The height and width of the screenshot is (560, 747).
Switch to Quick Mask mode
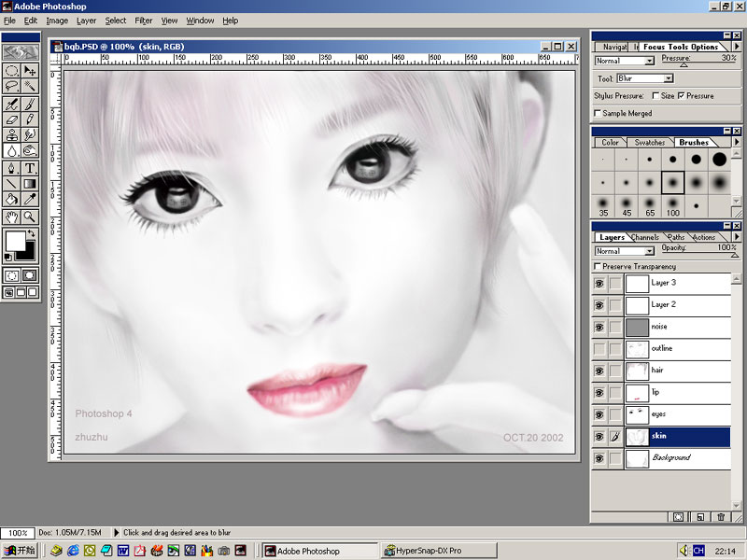pyautogui.click(x=30, y=275)
